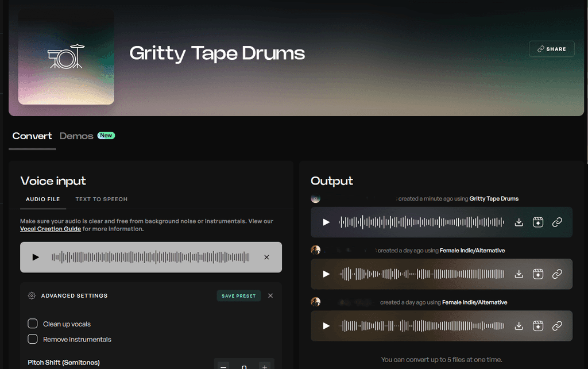Decrease Pitch Shift with the minus stepper
588x369 pixels.
pos(223,365)
